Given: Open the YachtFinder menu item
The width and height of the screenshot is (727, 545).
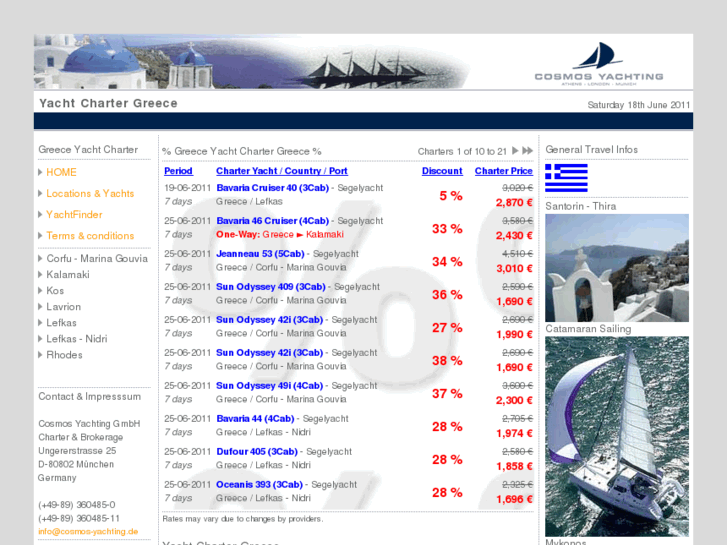Looking at the screenshot, I should tap(74, 215).
